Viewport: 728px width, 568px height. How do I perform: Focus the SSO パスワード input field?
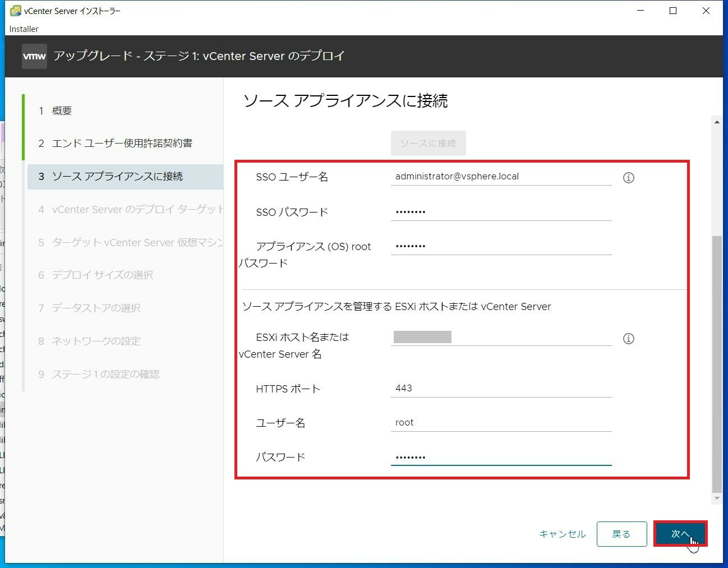coord(501,212)
